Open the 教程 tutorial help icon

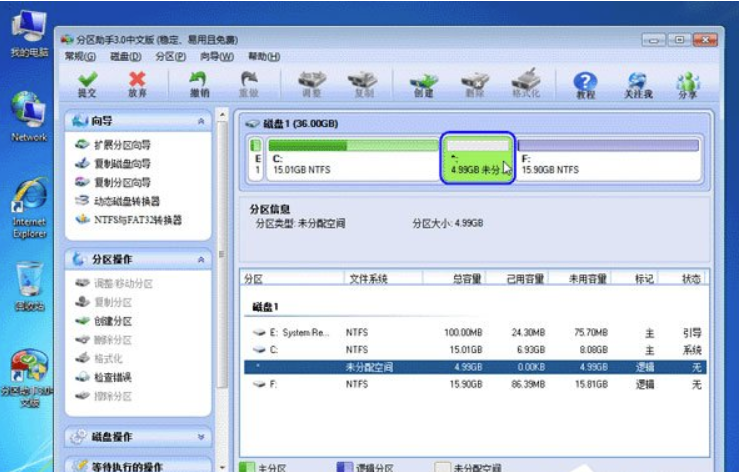585,85
